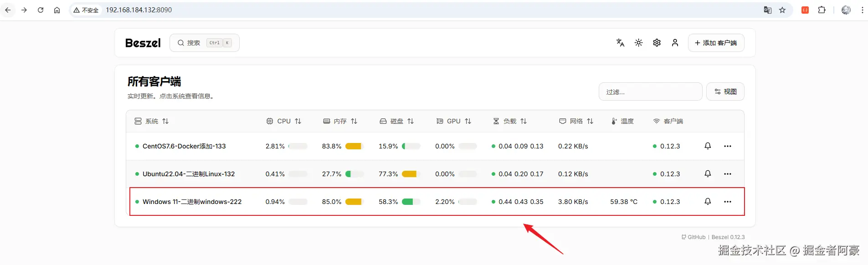
Task: Click Windows 11 load 0.44 0.43 0.35
Action: click(521, 202)
